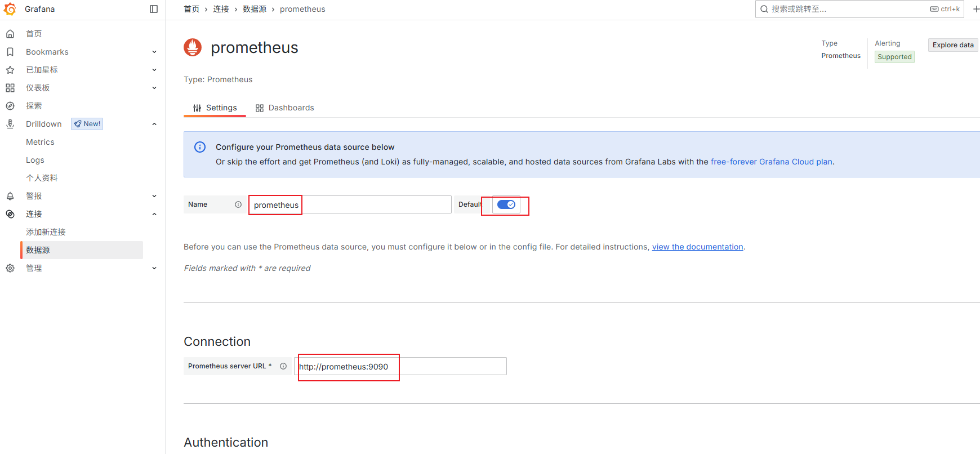This screenshot has width=980, height=454.
Task: Click the 警报 bell icon
Action: coord(10,196)
